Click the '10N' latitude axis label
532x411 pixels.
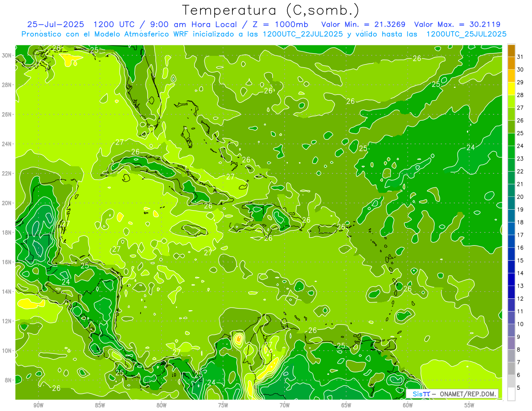pos(7,351)
